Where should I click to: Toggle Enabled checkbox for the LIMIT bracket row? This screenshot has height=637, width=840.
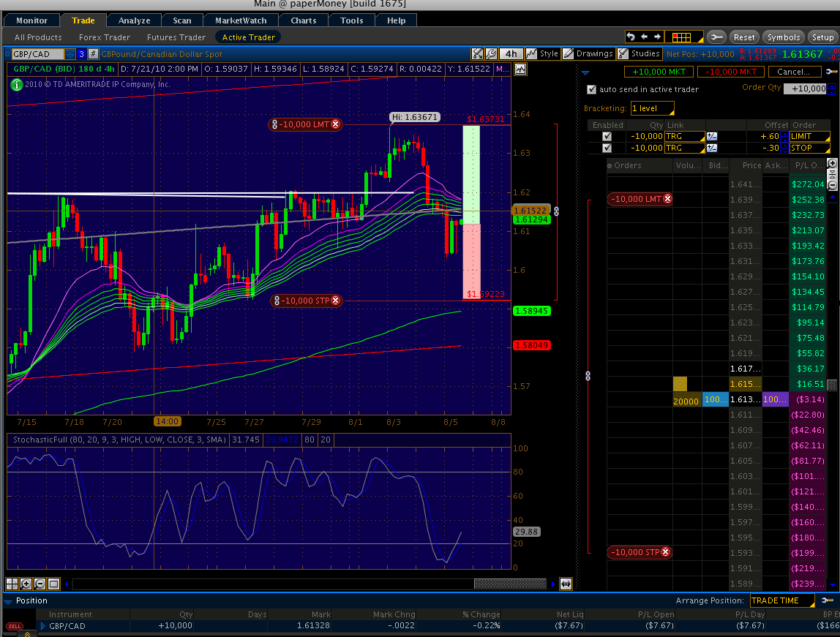coord(607,137)
